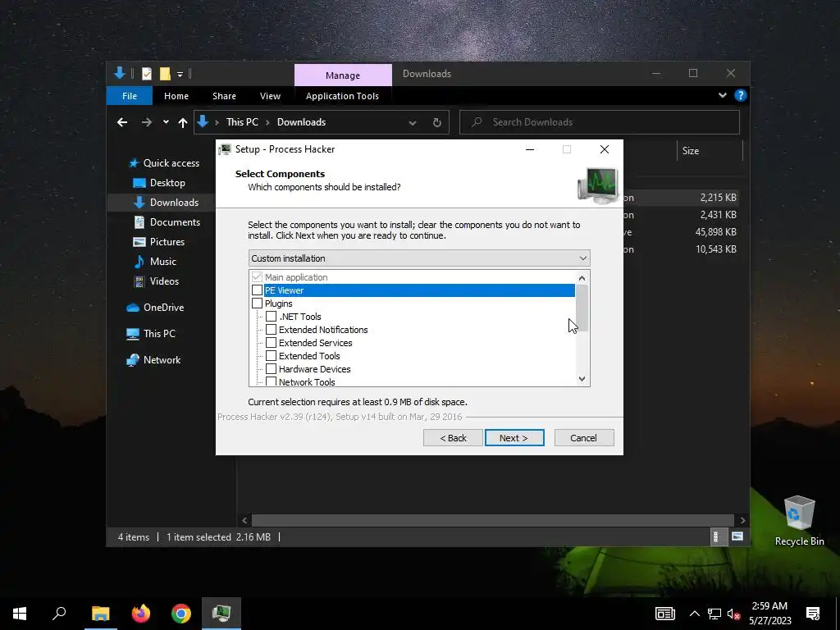The width and height of the screenshot is (840, 630).
Task: Launch Firefox from the taskbar
Action: point(141,614)
